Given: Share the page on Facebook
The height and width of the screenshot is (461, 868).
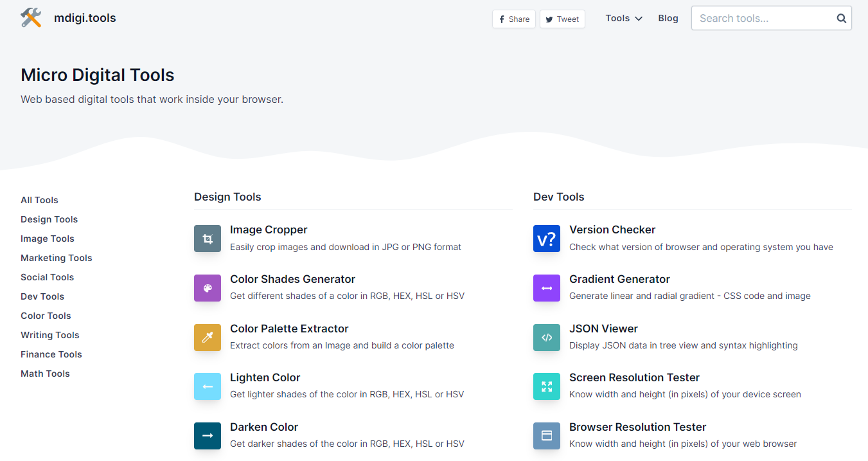Looking at the screenshot, I should [x=514, y=19].
